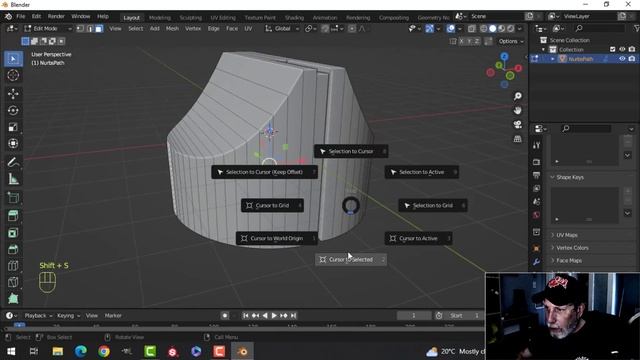Open the Output properties tab icon
The image size is (640, 360).
[536, 175]
